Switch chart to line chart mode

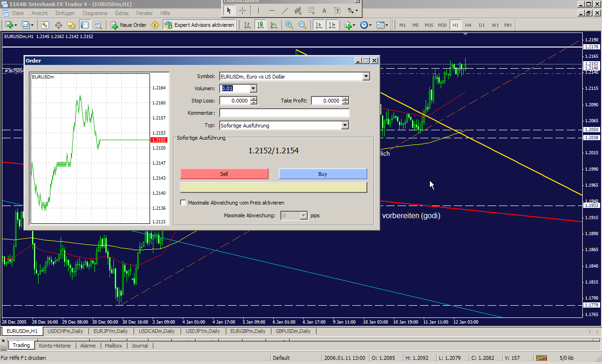click(x=274, y=25)
